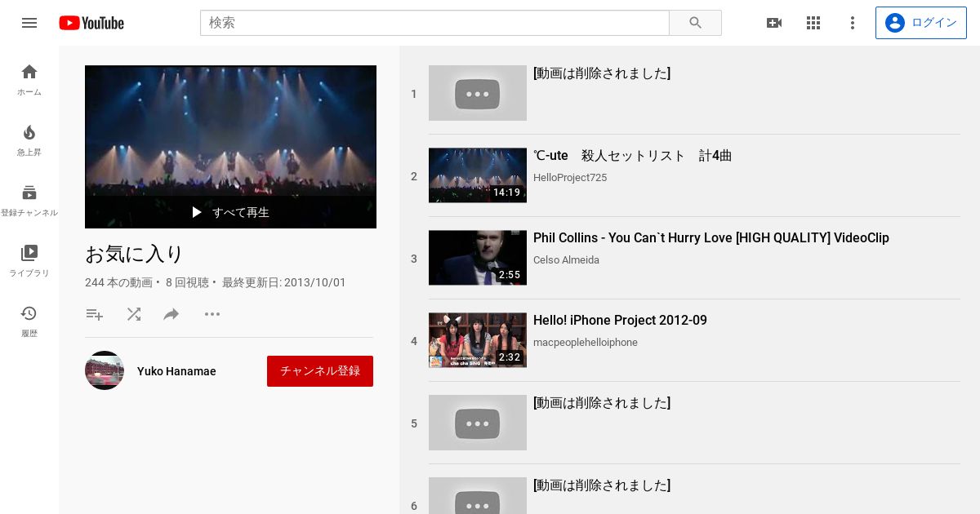Open 急上昇 trending in the sidebar

(29, 140)
